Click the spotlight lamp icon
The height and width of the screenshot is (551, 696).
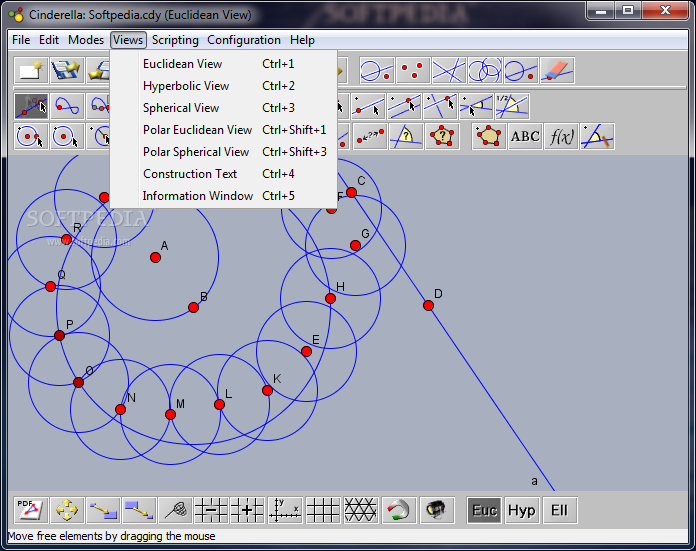pos(437,510)
